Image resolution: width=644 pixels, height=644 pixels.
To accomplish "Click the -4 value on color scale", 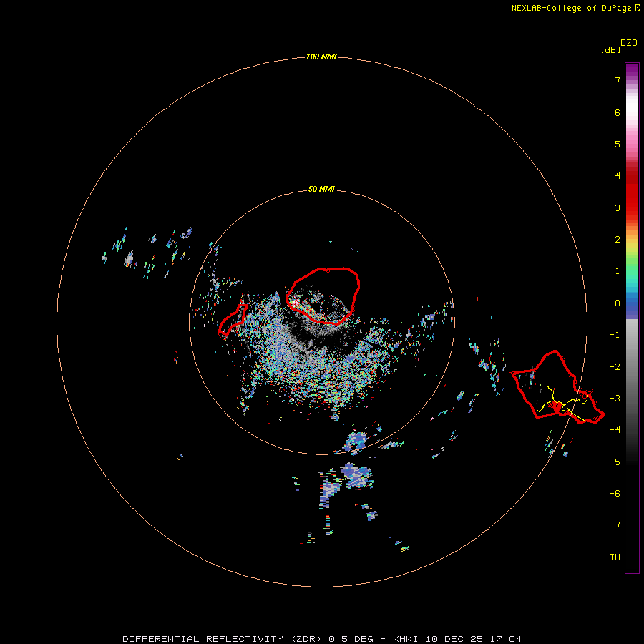I will pyautogui.click(x=615, y=430).
